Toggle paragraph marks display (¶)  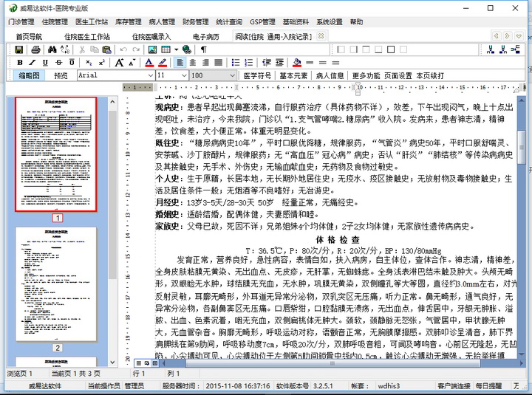(x=204, y=50)
